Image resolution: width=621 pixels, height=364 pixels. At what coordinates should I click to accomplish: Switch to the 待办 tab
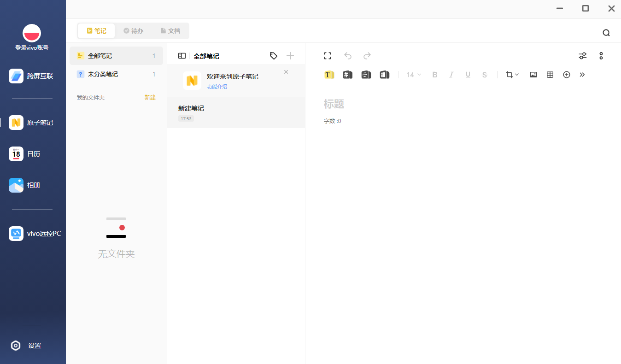pos(134,31)
